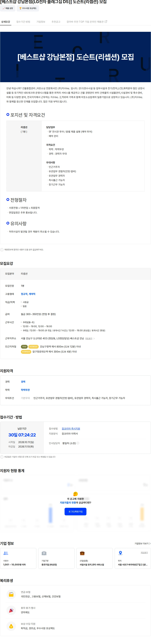Image resolution: width=151 pixels, height=644 pixels.
Task: Open 지도보기 in the 위치 card
Action: tap(144, 553)
